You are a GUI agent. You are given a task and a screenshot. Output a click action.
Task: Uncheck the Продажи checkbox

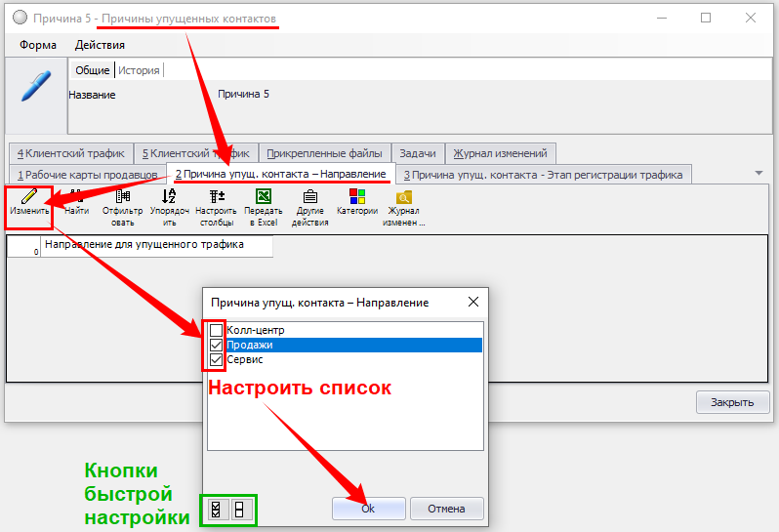216,346
